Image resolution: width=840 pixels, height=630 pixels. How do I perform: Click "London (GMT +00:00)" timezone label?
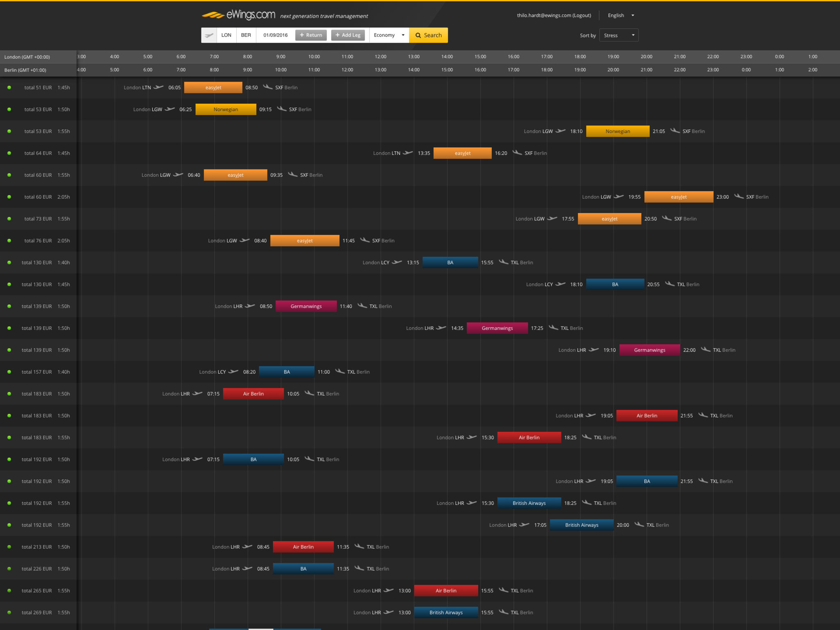pos(27,57)
